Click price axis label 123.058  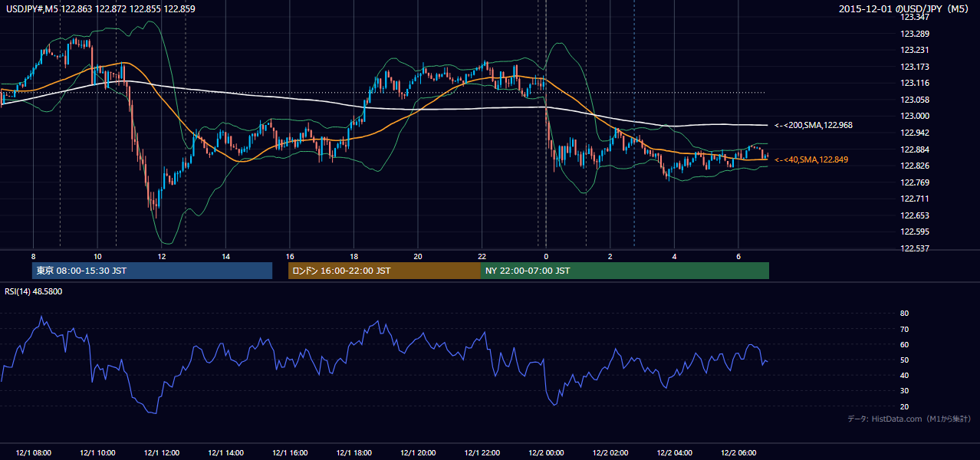(914, 100)
